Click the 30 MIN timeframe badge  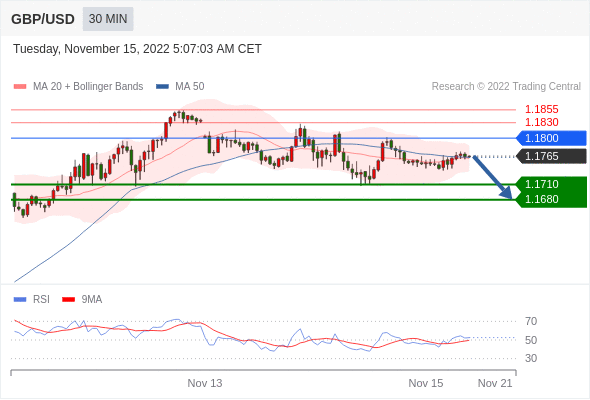108,19
